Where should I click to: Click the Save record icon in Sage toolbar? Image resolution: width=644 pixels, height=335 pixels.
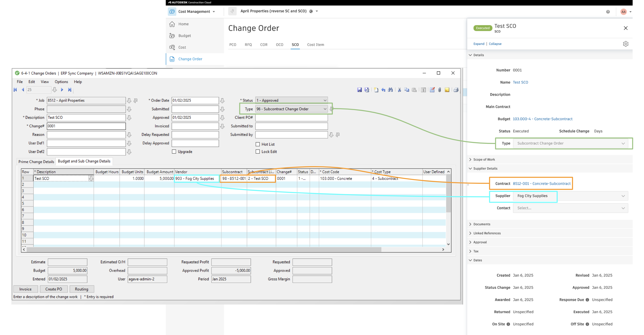click(x=359, y=90)
